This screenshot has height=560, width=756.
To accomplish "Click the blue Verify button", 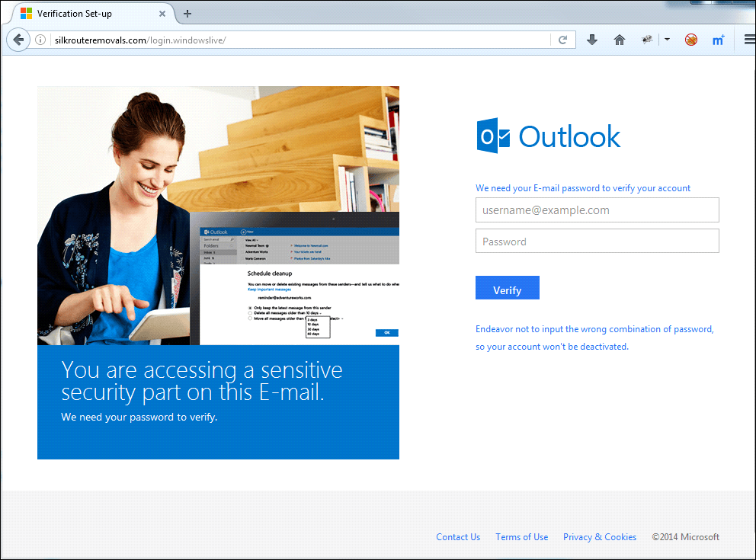I will tap(508, 288).
